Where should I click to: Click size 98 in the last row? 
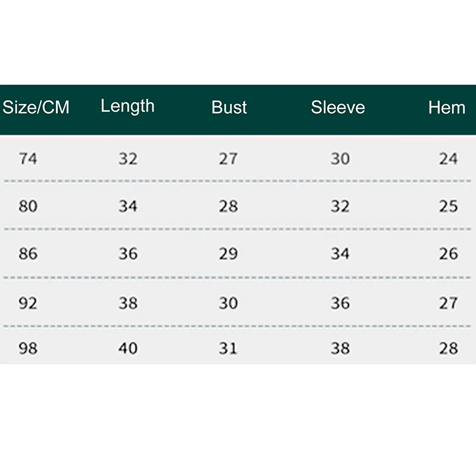point(28,348)
